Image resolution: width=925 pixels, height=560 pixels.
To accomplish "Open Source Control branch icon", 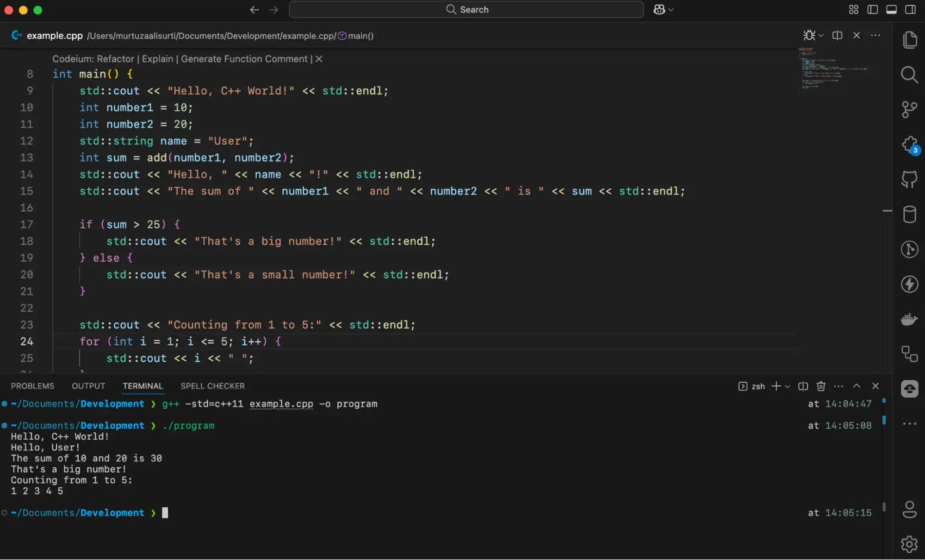I will tap(910, 110).
